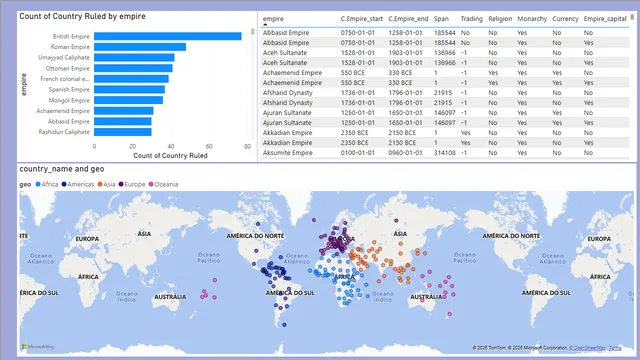The image size is (640, 360).
Task: Click the 0960-01-01 end date cell
Action: point(405,153)
